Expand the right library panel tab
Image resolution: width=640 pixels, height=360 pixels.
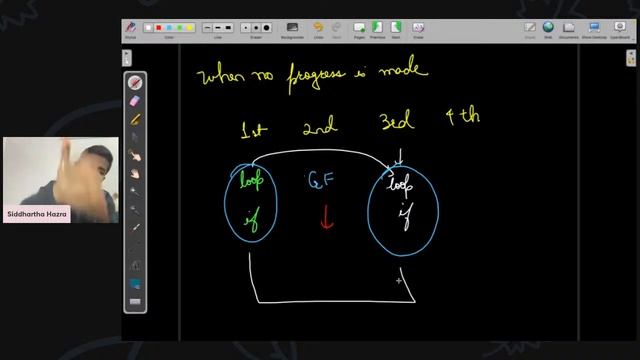631,58
